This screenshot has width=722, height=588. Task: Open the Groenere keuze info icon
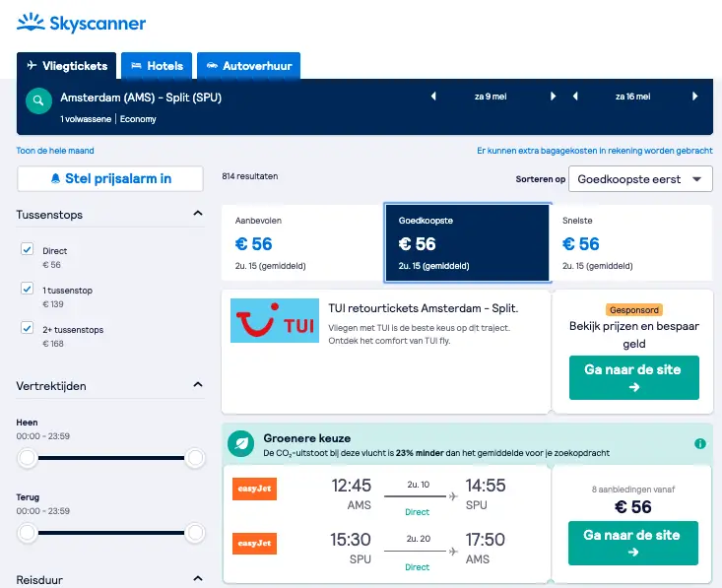(x=700, y=444)
